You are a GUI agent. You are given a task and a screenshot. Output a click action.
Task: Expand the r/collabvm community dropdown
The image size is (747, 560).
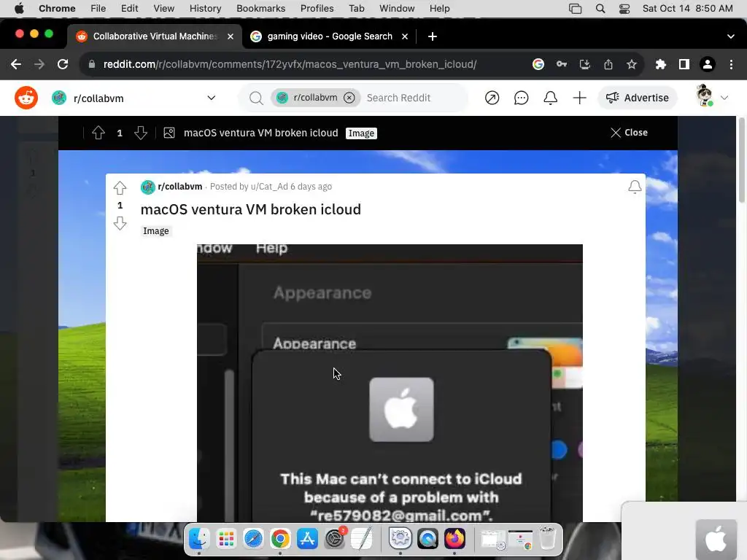[x=211, y=98]
